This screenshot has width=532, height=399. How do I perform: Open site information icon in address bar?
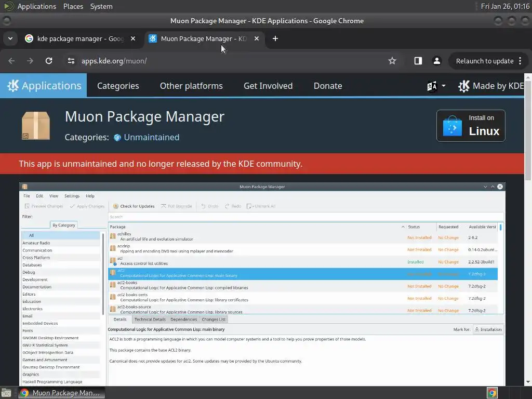tap(71, 61)
